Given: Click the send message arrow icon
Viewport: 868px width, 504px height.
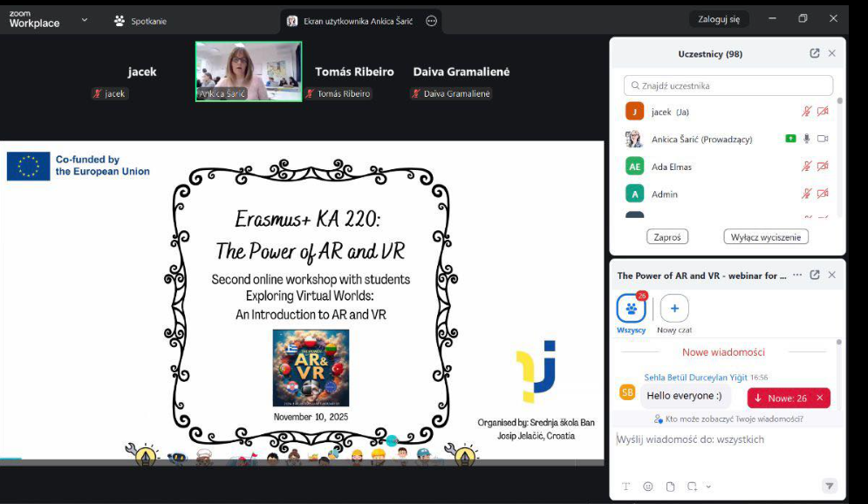Looking at the screenshot, I should 829,486.
